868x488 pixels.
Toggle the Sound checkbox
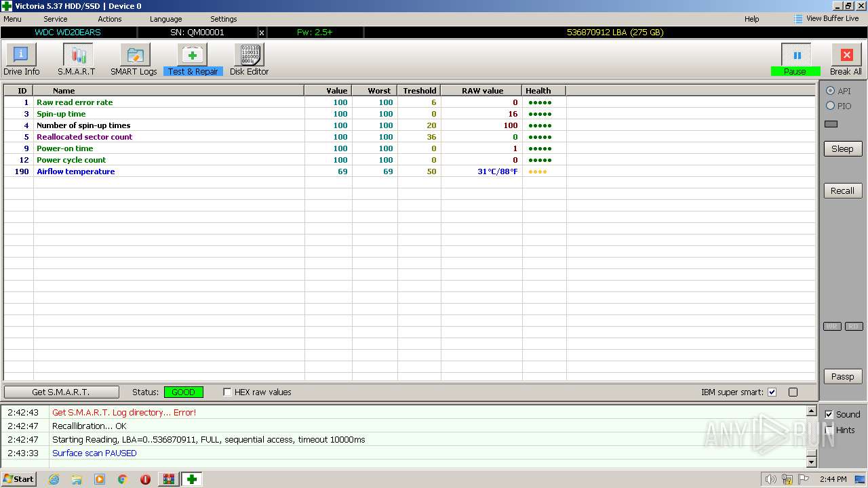click(x=829, y=414)
